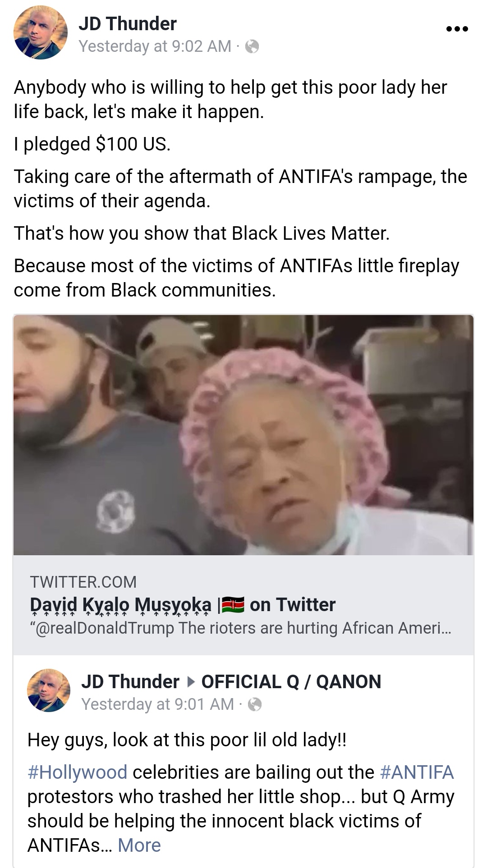The height and width of the screenshot is (868, 487).
Task: Tap the public globe icon beside 9:01 AM
Action: point(255,704)
